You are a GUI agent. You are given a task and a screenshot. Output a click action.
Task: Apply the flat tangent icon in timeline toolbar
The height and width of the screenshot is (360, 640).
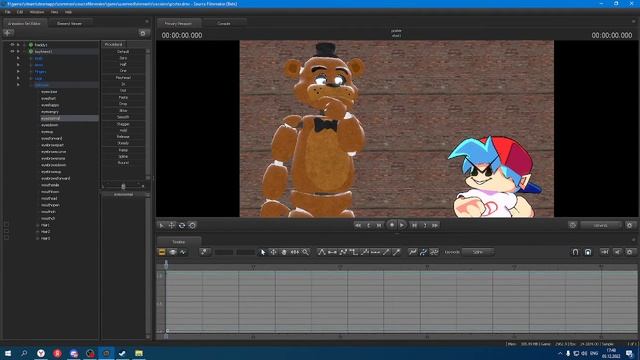(332, 252)
